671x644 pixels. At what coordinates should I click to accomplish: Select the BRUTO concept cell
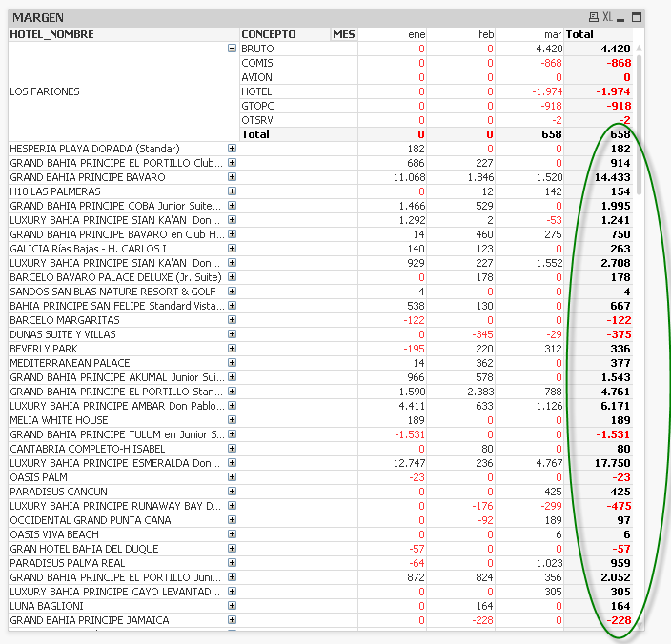pos(298,49)
